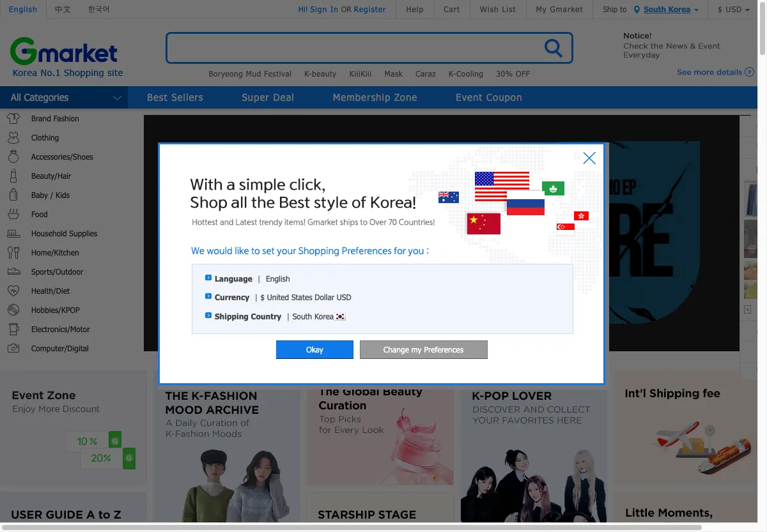The height and width of the screenshot is (532, 767).
Task: Click the KiiiKiii keyword link
Action: tap(360, 74)
